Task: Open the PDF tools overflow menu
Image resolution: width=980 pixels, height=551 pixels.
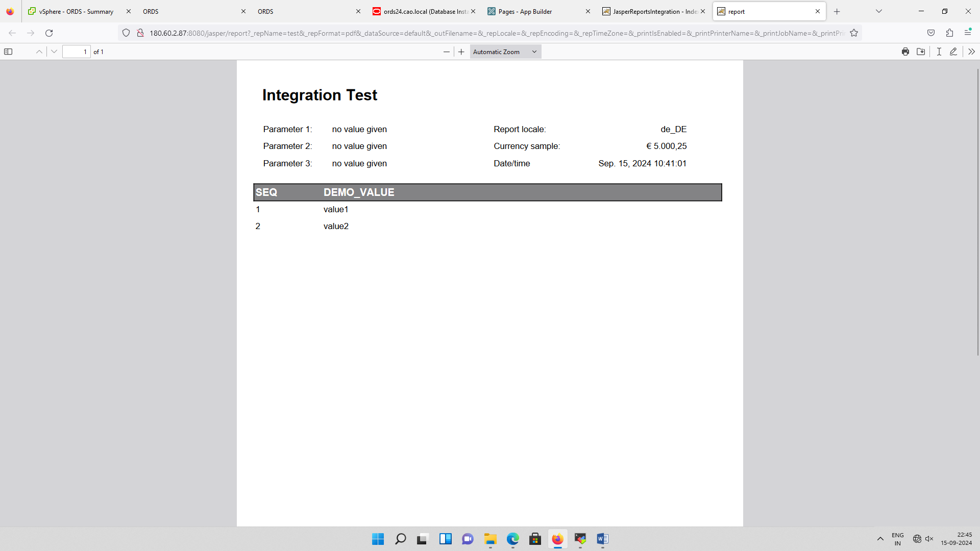Action: 971,52
